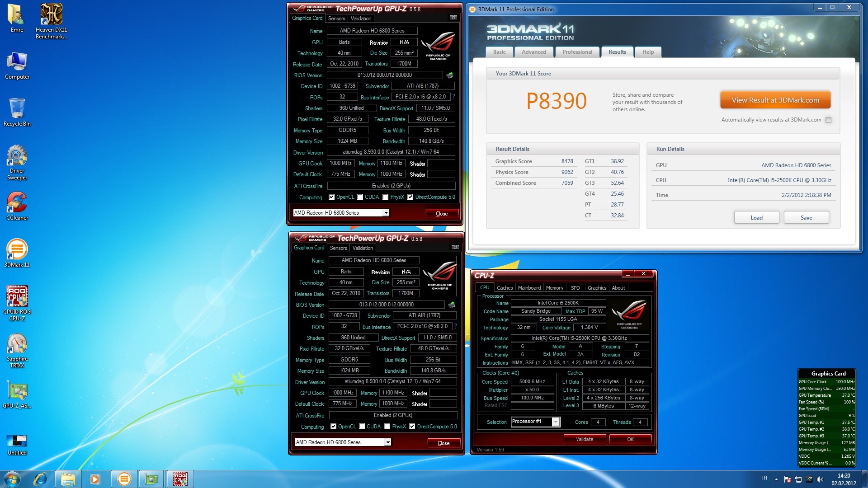
Task: Toggle the PhysX checkbox in lower GPU-Z
Action: (x=387, y=427)
